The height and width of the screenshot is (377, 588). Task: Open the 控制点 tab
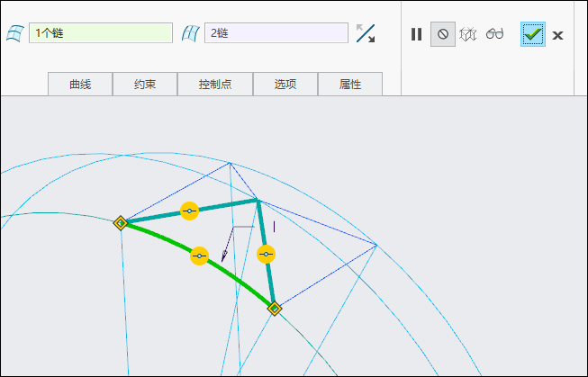coord(215,85)
